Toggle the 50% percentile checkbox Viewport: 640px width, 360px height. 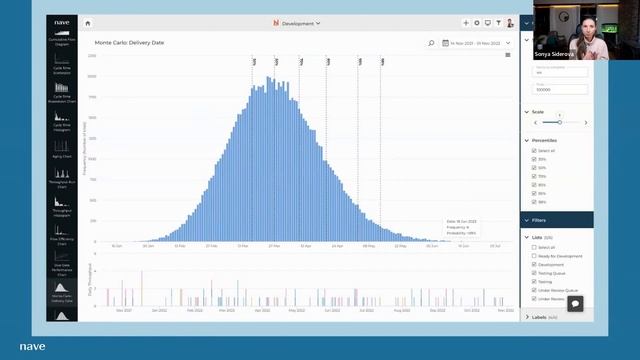click(534, 168)
